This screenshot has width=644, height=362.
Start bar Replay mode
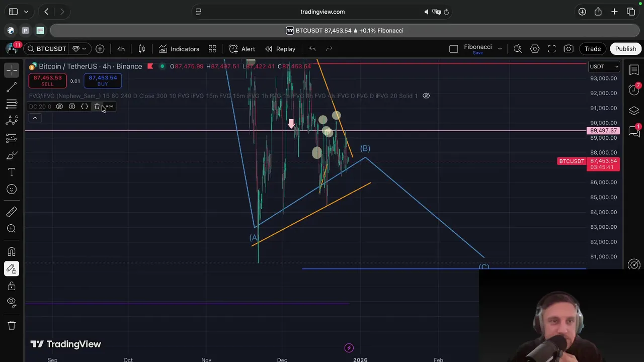coord(280,49)
